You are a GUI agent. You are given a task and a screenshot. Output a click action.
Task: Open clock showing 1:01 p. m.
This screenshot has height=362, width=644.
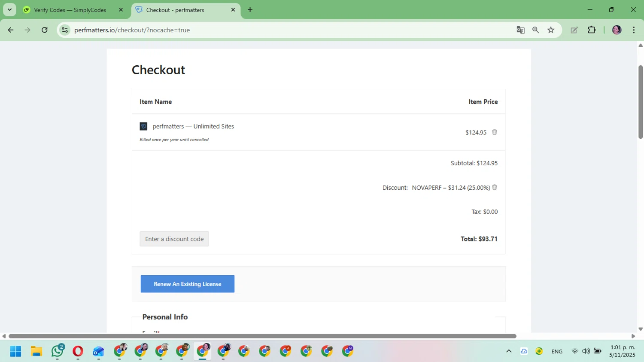coord(622,351)
